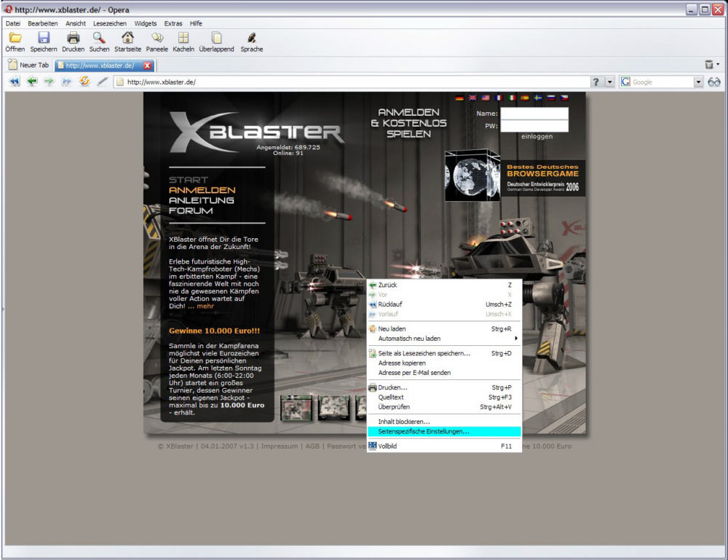Select the Swedish flag language icon
Image resolution: width=728 pixels, height=560 pixels.
(x=538, y=98)
